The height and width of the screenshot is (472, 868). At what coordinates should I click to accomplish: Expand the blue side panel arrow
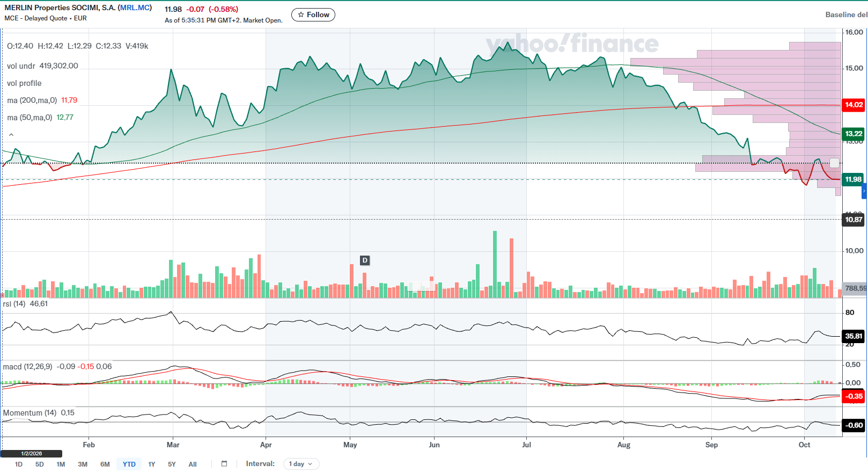click(864, 191)
